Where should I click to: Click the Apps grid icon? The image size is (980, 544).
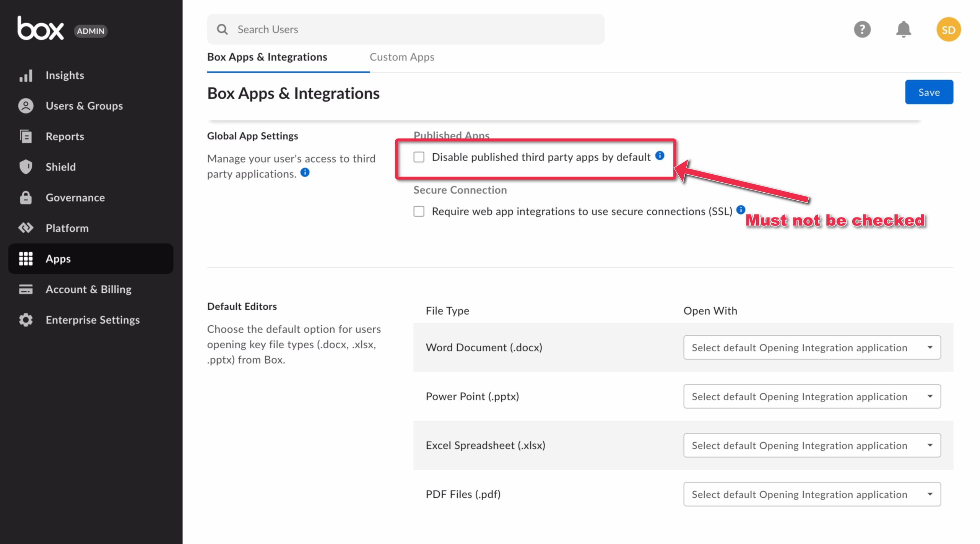(x=26, y=259)
